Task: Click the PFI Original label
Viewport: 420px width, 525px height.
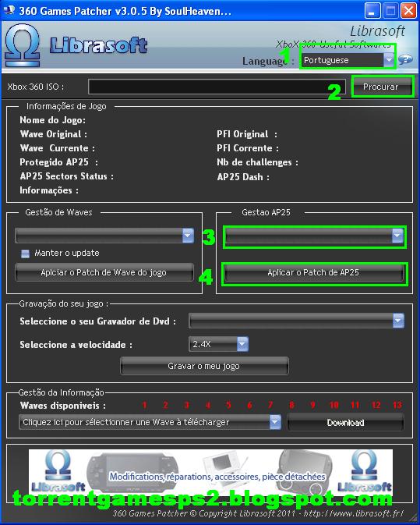Action: [247, 134]
